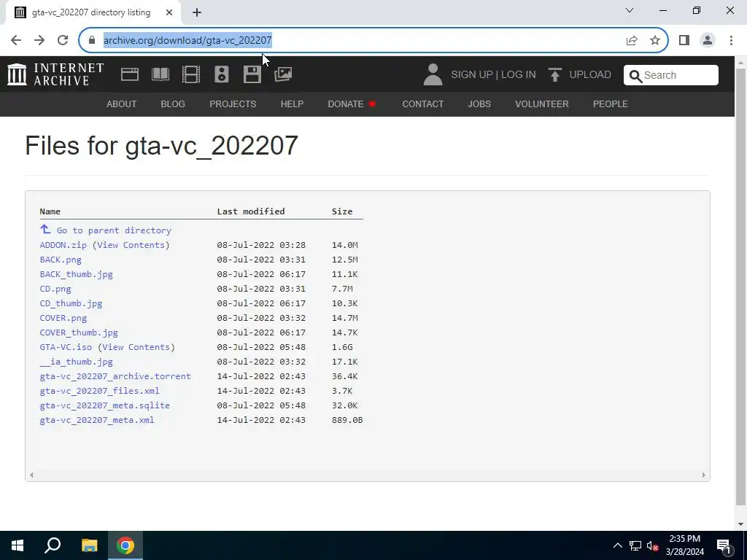View site information lock icon

(x=92, y=40)
